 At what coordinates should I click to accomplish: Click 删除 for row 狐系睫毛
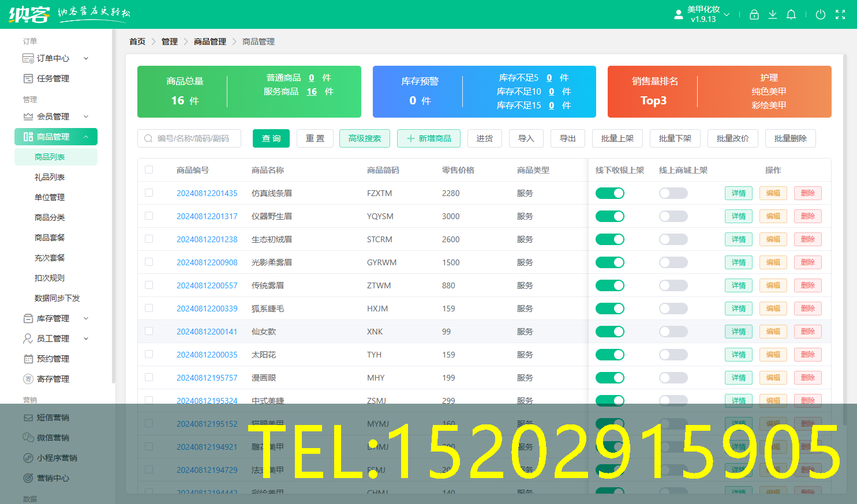(x=808, y=309)
